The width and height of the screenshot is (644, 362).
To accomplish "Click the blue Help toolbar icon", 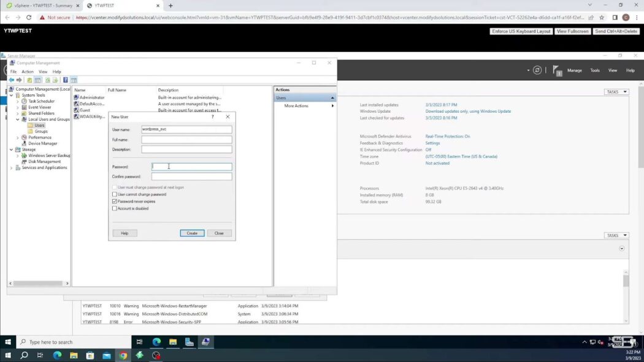I will [x=65, y=80].
